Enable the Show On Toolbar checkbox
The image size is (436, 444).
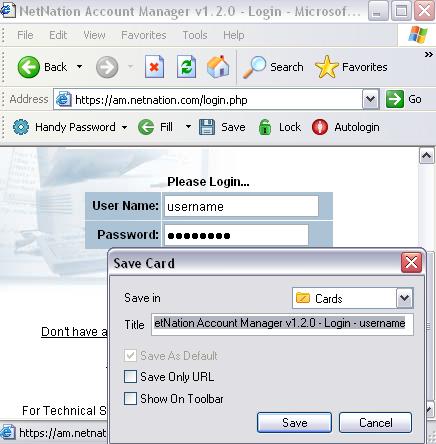click(130, 398)
